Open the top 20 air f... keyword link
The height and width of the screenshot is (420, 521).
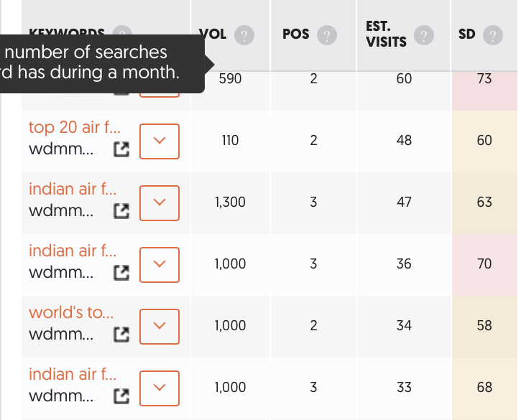[x=75, y=128]
